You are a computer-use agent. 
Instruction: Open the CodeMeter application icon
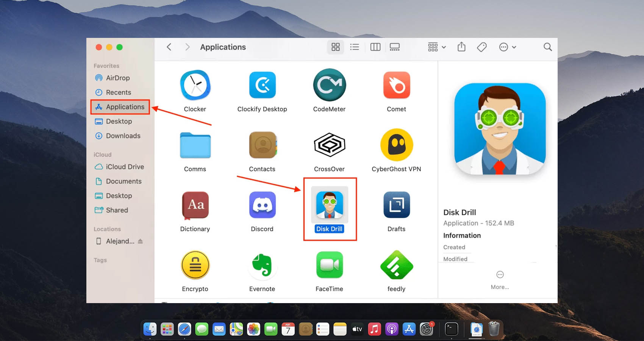click(x=329, y=85)
